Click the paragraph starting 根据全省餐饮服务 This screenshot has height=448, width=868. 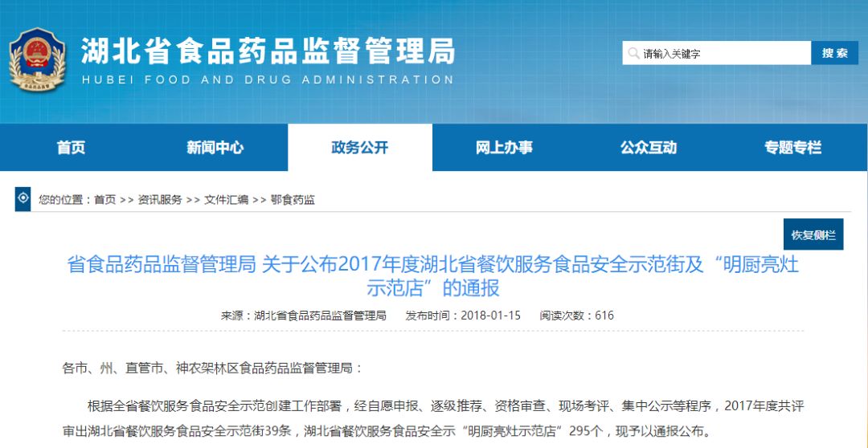(433, 418)
